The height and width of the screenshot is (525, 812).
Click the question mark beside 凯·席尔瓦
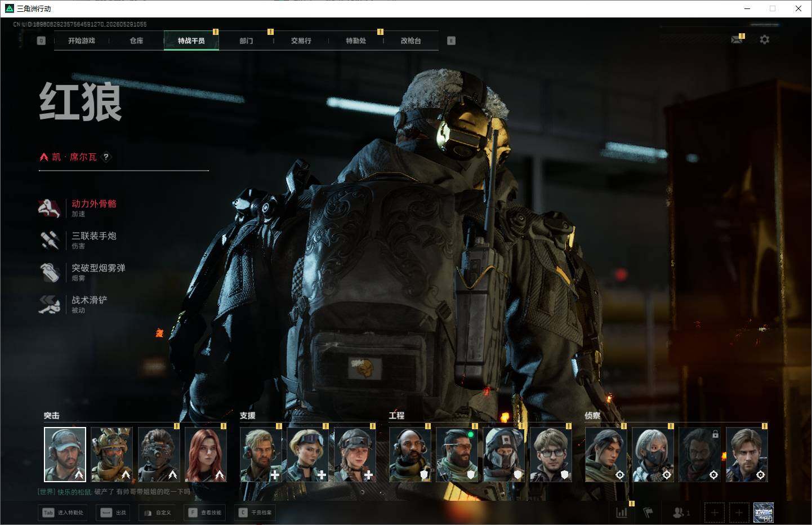click(106, 157)
